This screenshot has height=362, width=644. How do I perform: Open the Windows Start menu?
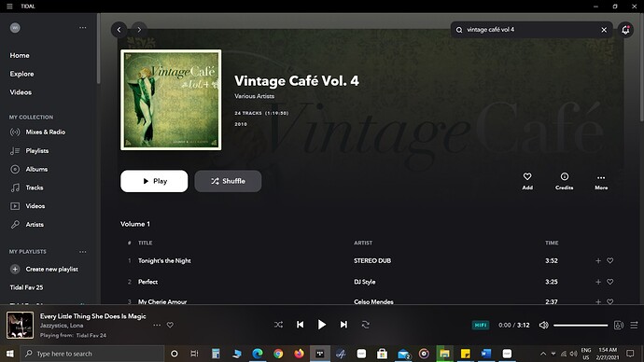pyautogui.click(x=10, y=354)
